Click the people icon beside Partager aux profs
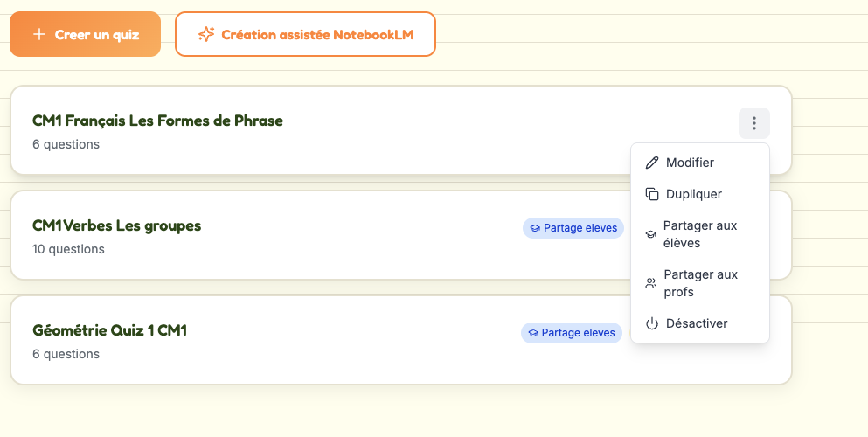Screen dimensions: 868x437 tap(651, 283)
